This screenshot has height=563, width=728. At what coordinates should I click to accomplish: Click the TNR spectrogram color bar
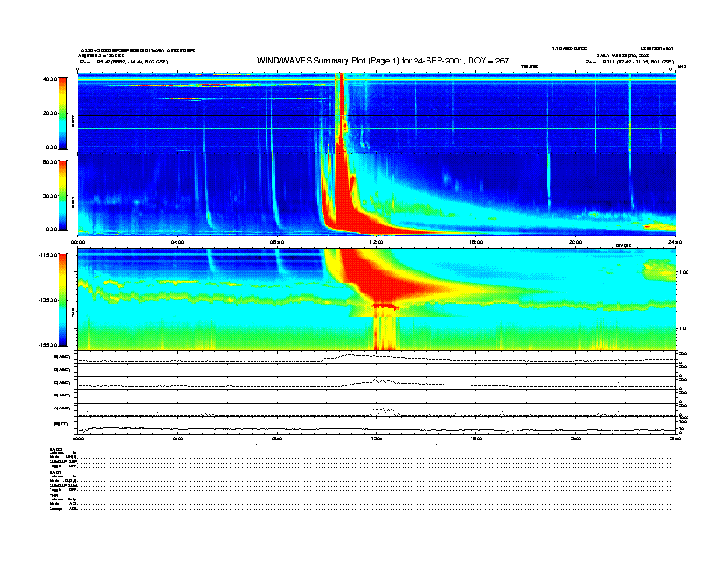click(x=63, y=300)
